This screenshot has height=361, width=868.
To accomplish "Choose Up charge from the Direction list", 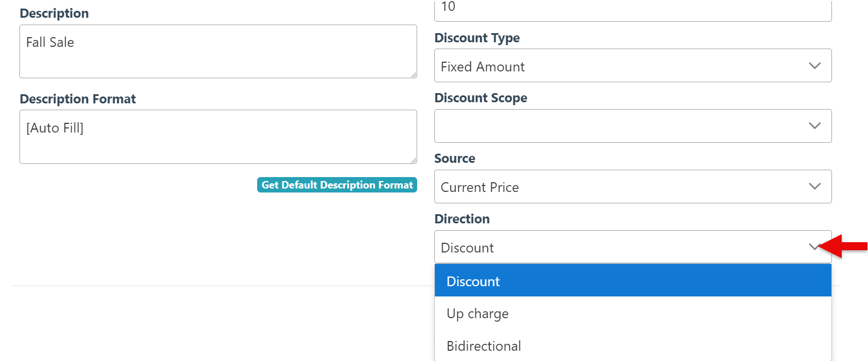I will coord(633,314).
